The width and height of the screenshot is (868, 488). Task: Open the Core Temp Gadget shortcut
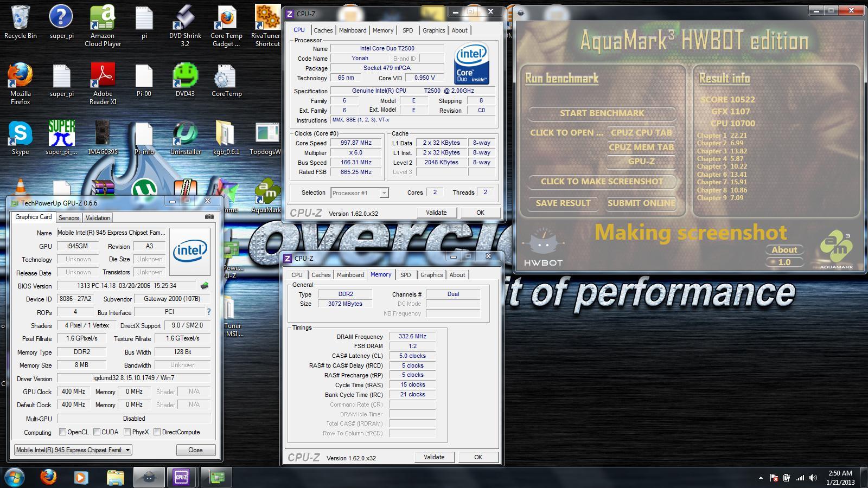226,25
